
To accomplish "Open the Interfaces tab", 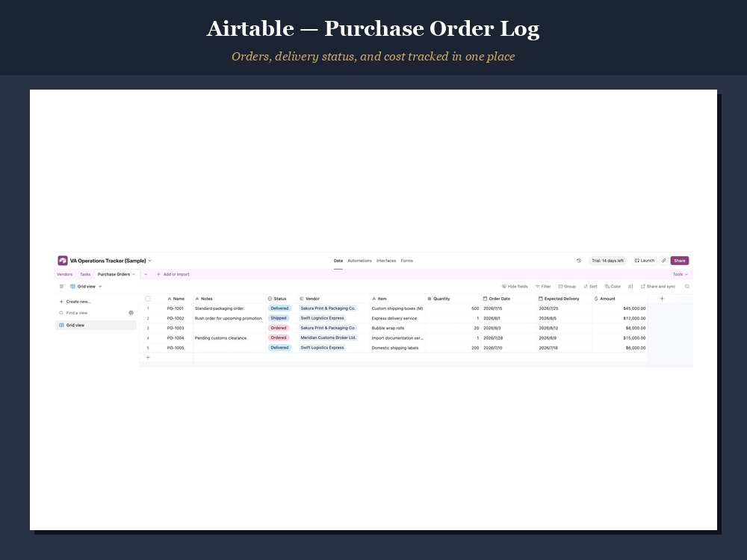I will (386, 261).
